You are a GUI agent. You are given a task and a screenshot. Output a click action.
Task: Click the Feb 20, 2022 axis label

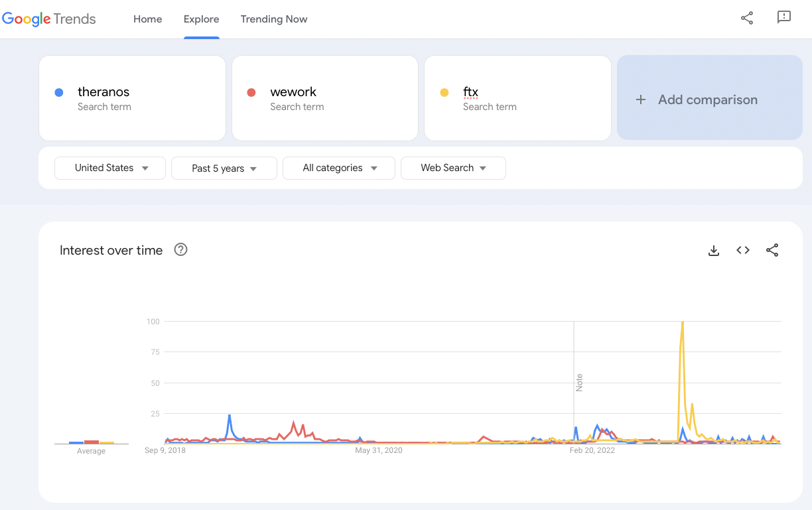pos(592,450)
